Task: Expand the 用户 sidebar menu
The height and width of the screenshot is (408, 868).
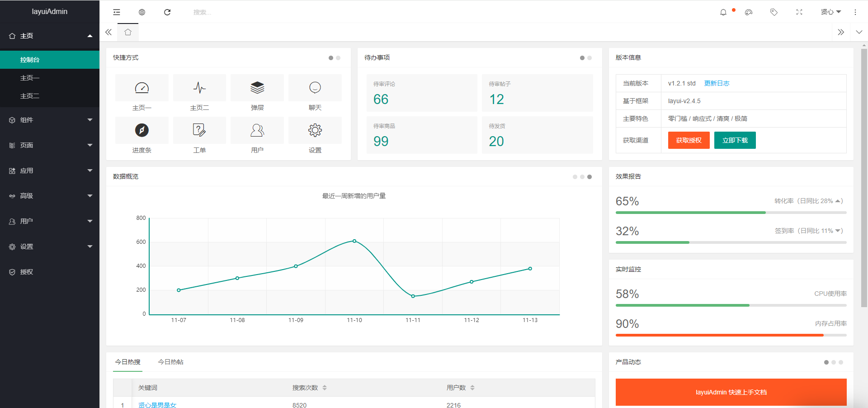Action: click(50, 221)
